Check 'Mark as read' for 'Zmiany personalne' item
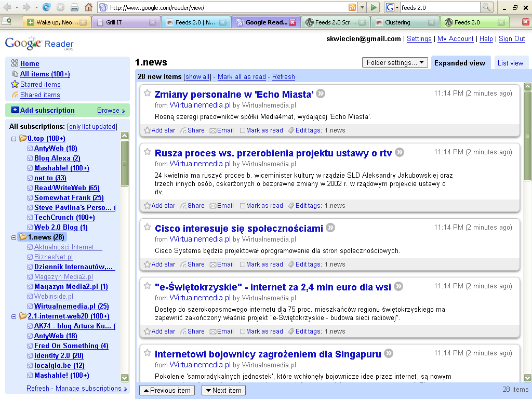The height and width of the screenshot is (399, 532). [243, 130]
